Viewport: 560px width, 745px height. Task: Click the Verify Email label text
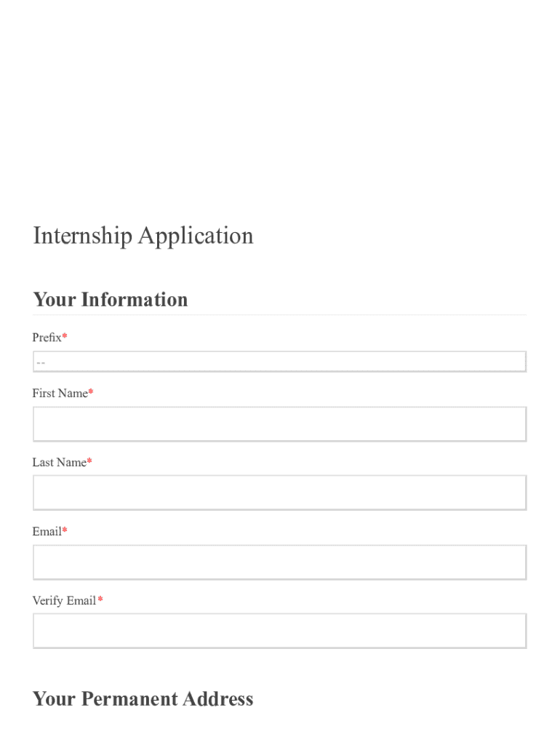[x=64, y=601]
